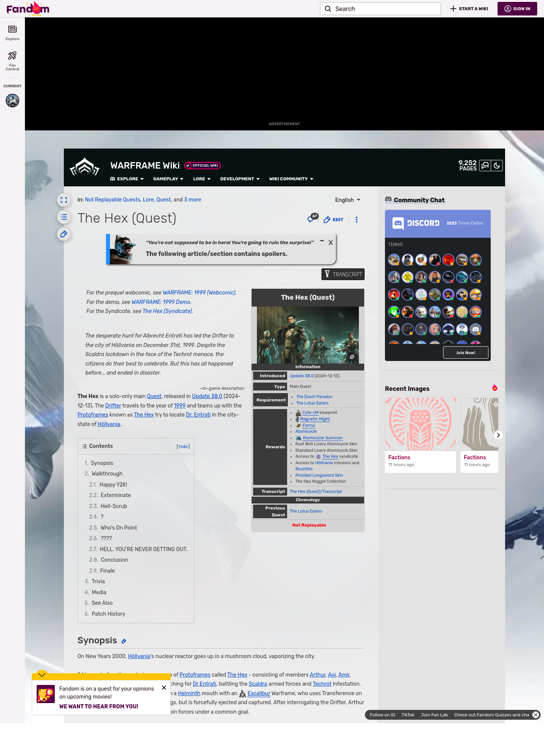This screenshot has width=544, height=756.
Task: Expand article to full width
Action: coord(64,200)
